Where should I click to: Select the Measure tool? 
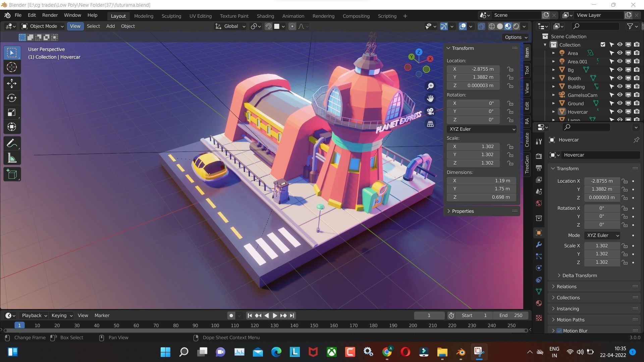coord(12,158)
